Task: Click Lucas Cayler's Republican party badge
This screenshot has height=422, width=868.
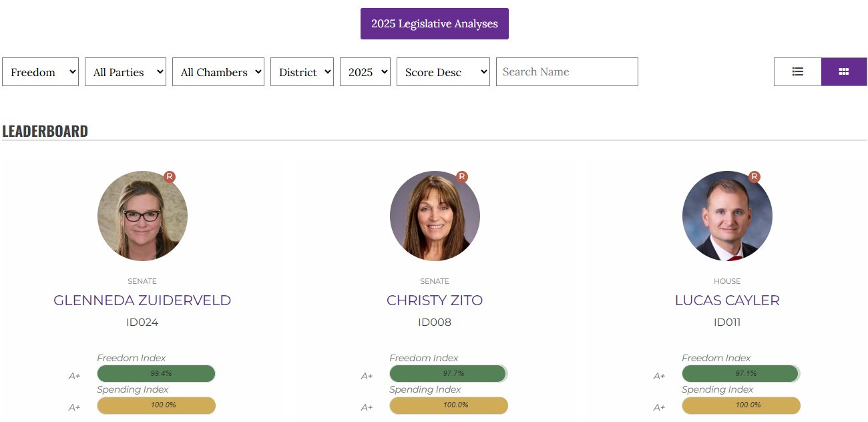Action: (x=754, y=177)
